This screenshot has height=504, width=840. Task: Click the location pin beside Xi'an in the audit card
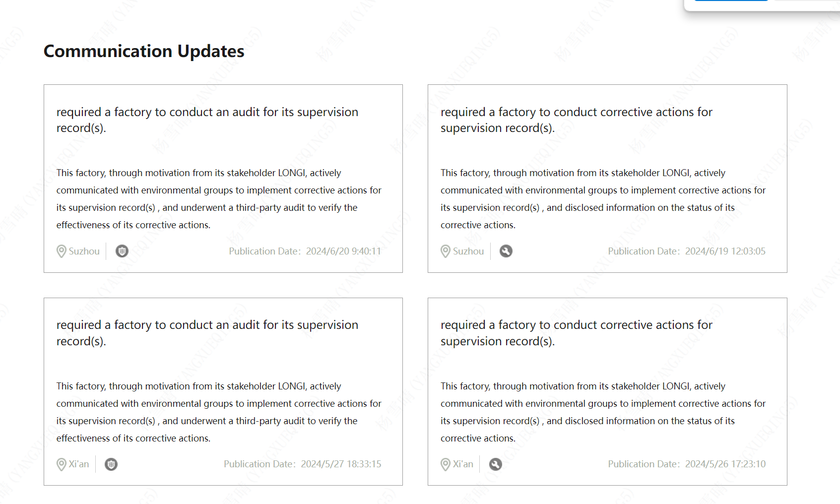tap(62, 464)
